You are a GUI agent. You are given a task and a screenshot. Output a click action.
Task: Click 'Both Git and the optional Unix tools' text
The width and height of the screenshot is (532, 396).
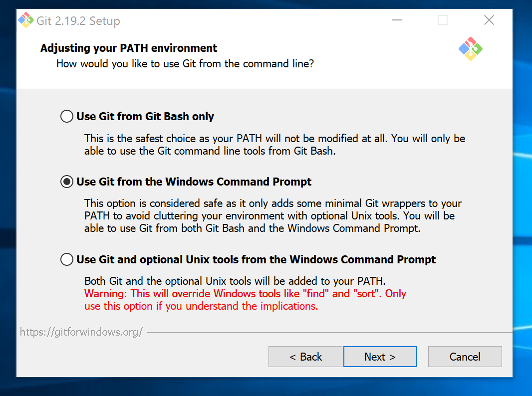coord(235,281)
